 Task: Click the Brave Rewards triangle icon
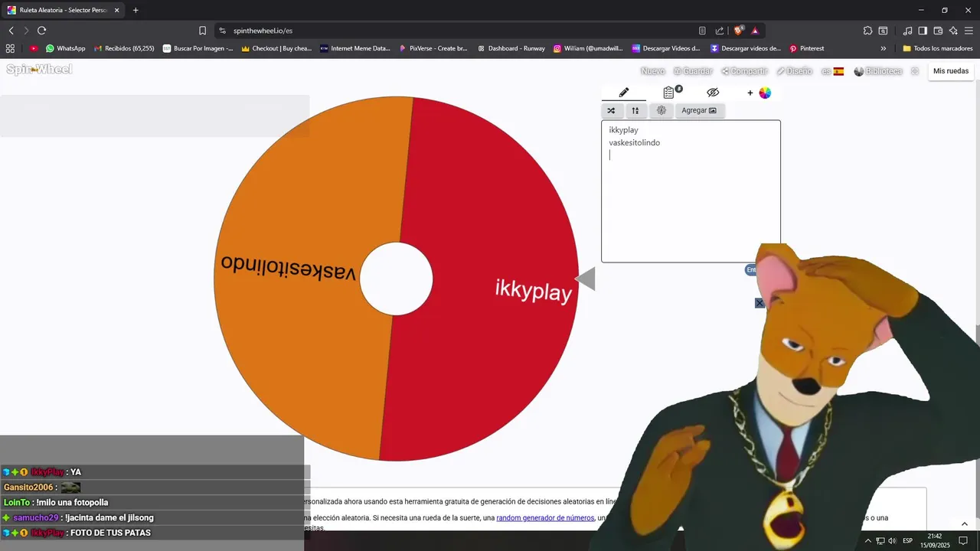(x=755, y=31)
